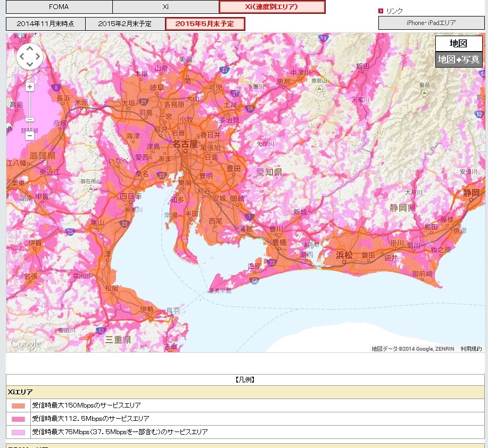Show the 2015年2月末予定 coverage
Viewport: 488px width, 448px height.
(125, 24)
